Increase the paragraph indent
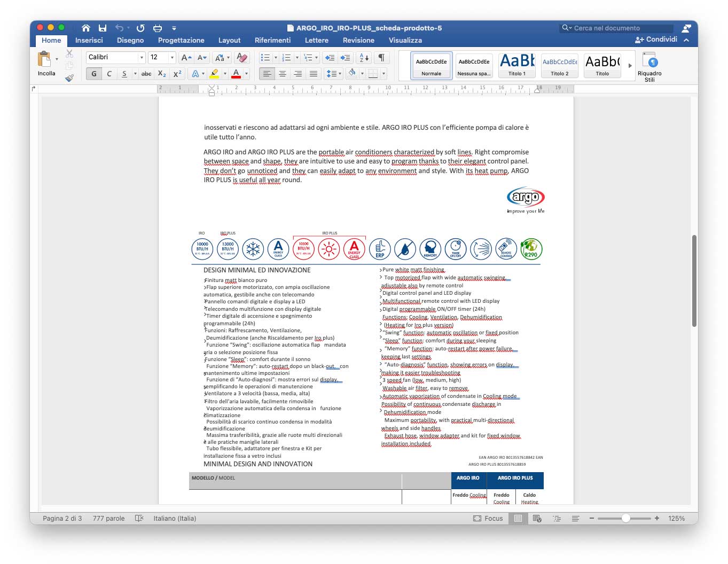 346,57
